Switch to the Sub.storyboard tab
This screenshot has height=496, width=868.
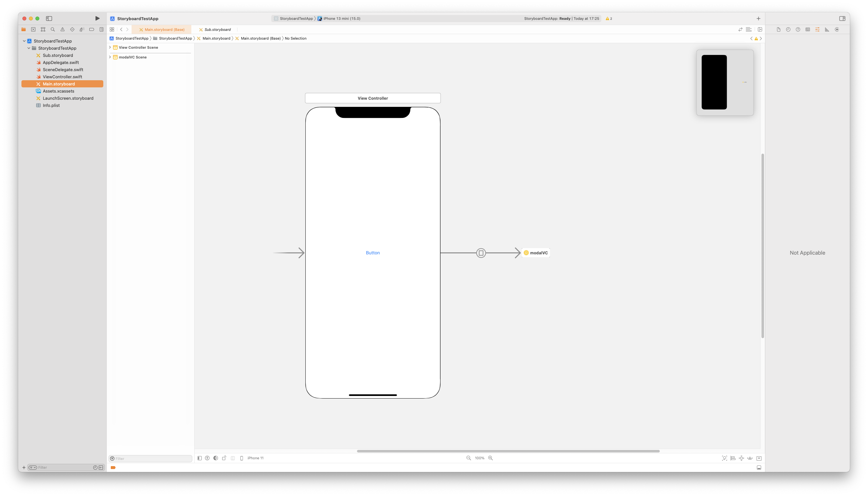click(x=217, y=30)
